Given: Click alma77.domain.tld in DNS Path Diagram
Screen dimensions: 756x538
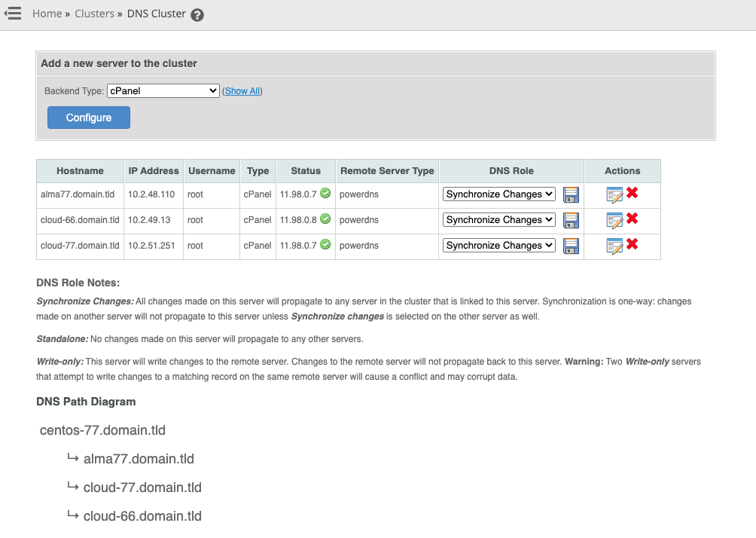Looking at the screenshot, I should coord(139,459).
